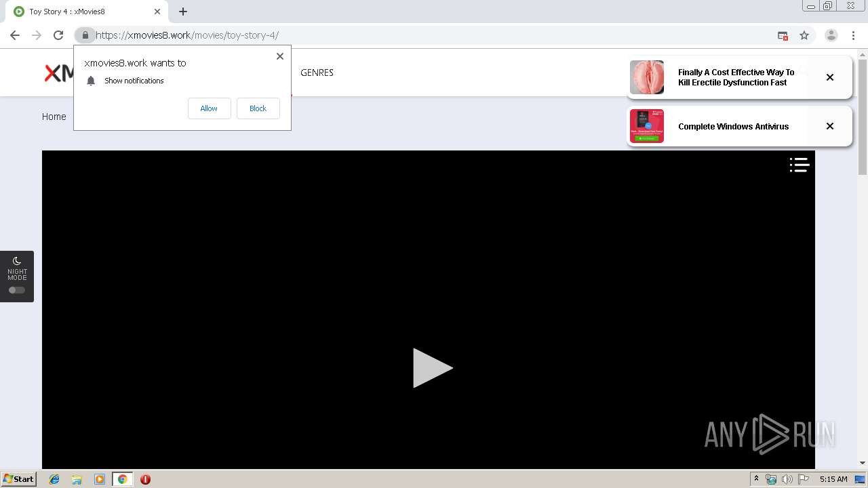Viewport: 868px width, 488px height.
Task: Open blocked pop-up icon in address bar
Action: point(783,35)
